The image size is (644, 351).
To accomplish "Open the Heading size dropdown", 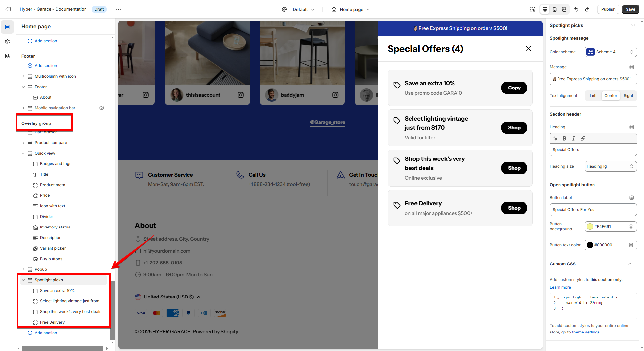I will (611, 166).
